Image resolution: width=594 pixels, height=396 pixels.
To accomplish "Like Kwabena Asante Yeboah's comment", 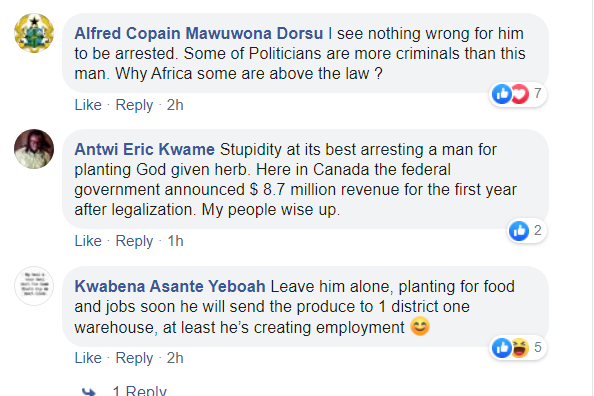I will (88, 358).
